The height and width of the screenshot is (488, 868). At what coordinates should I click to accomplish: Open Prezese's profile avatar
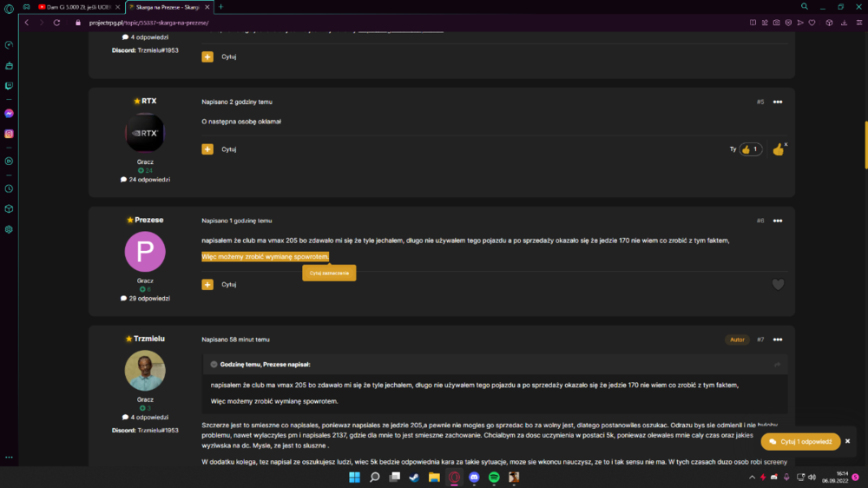point(145,252)
